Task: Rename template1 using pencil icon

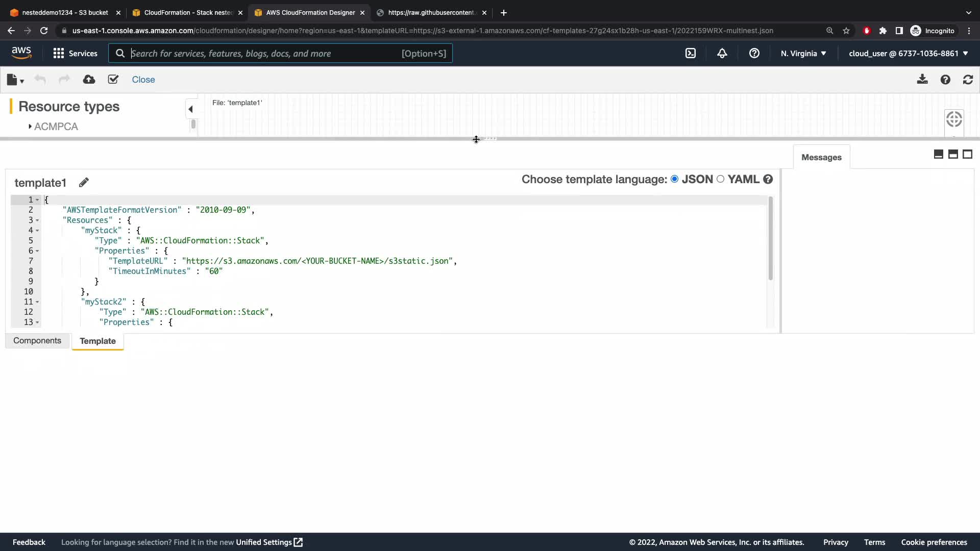Action: tap(84, 183)
